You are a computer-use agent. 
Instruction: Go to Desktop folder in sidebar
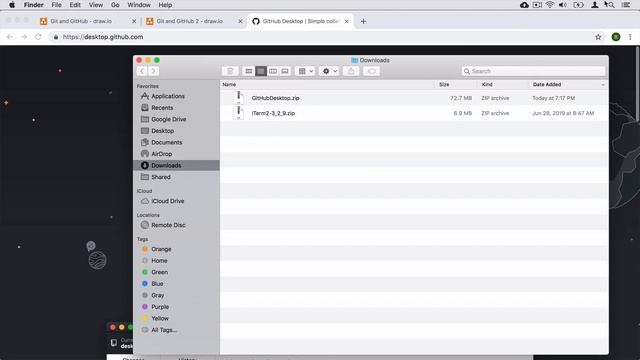point(162,131)
